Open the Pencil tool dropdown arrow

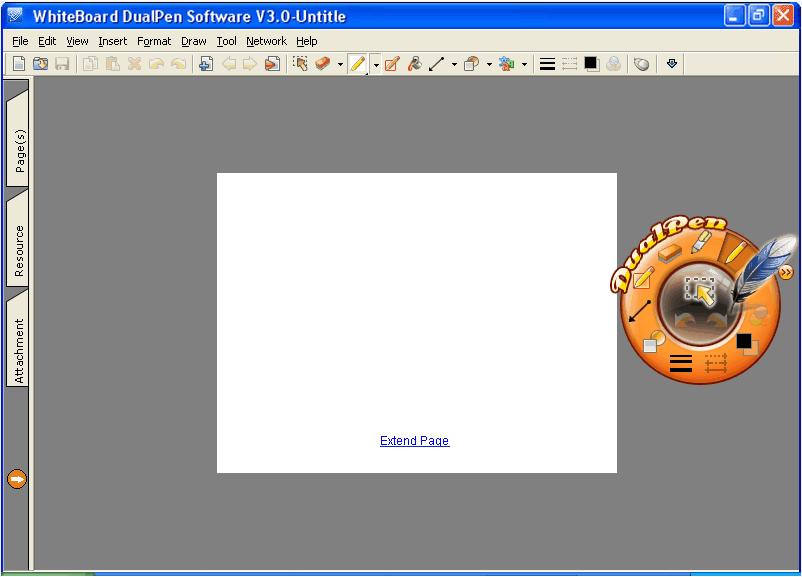click(376, 65)
